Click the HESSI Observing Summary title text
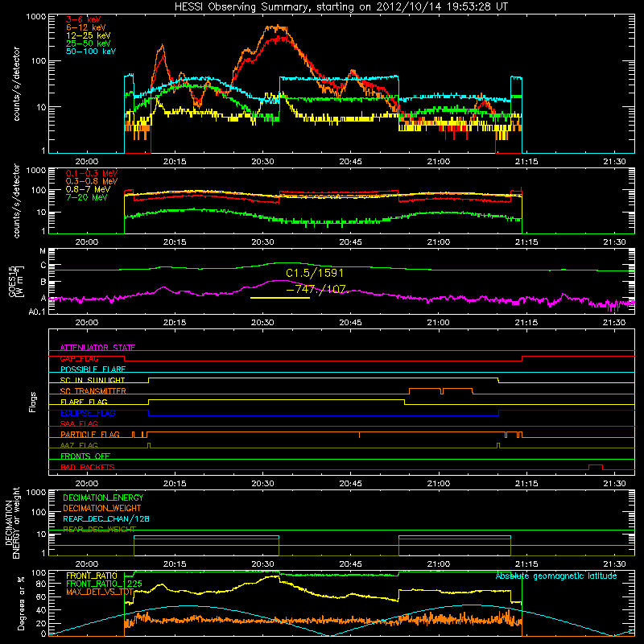Image resolution: width=644 pixels, height=644 pixels. [x=341, y=7]
